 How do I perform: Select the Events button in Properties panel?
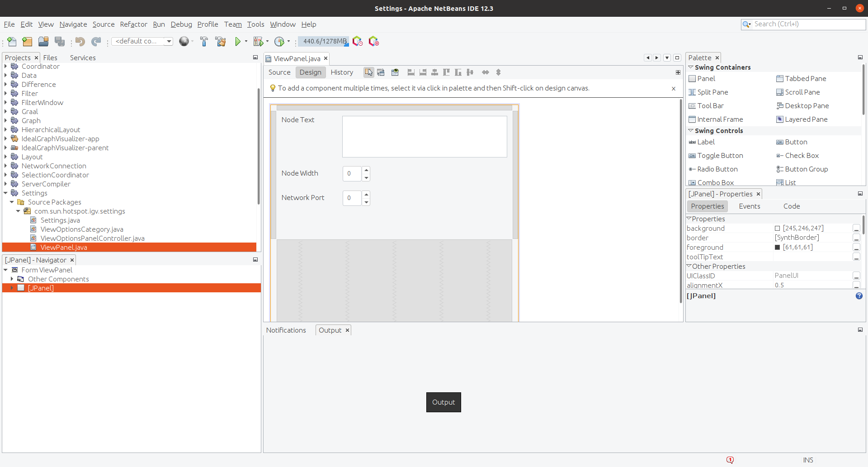(x=749, y=206)
